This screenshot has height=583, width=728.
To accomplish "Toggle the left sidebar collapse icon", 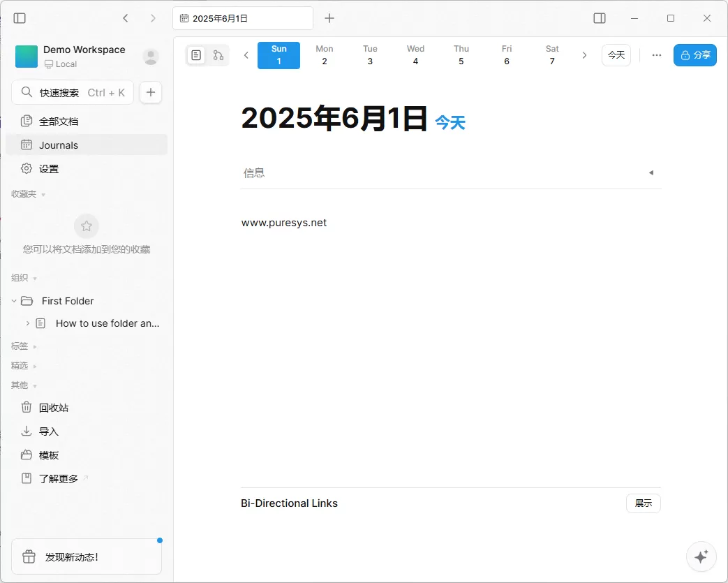I will point(19,17).
